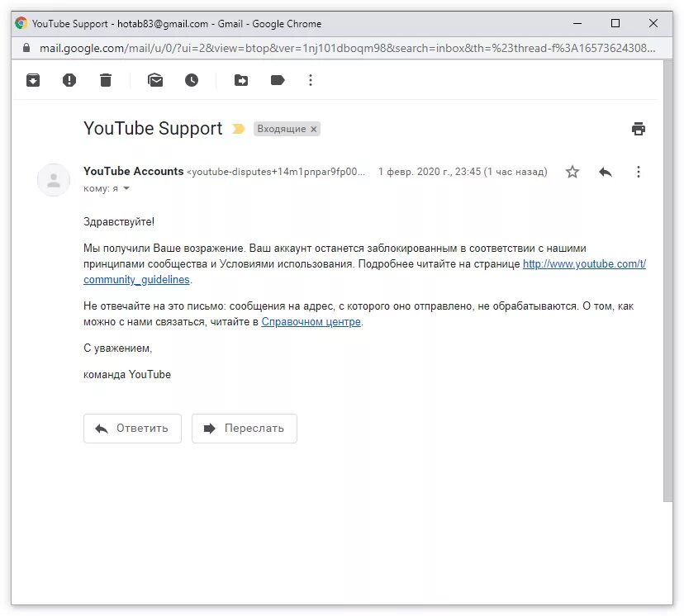Image resolution: width=684 pixels, height=616 pixels.
Task: Archive the email with the archive icon
Action: click(33, 80)
